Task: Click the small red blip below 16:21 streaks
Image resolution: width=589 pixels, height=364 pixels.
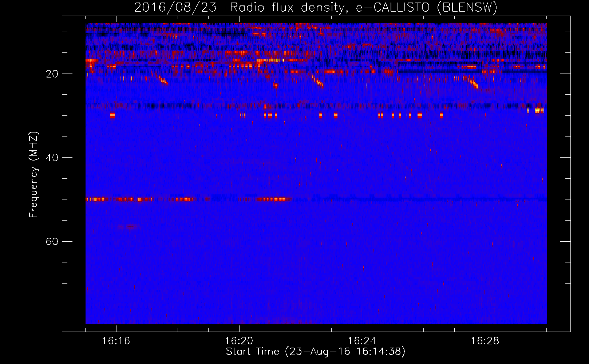Action: 276,86
